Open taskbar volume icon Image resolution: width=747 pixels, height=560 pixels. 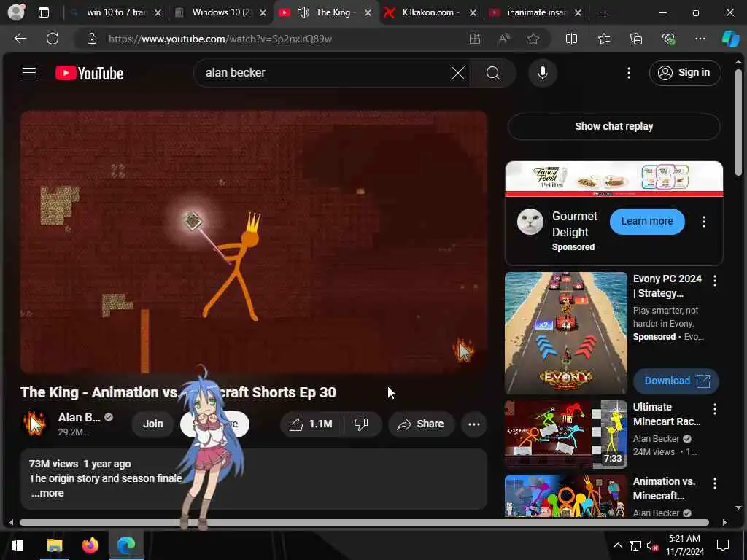[x=653, y=545]
